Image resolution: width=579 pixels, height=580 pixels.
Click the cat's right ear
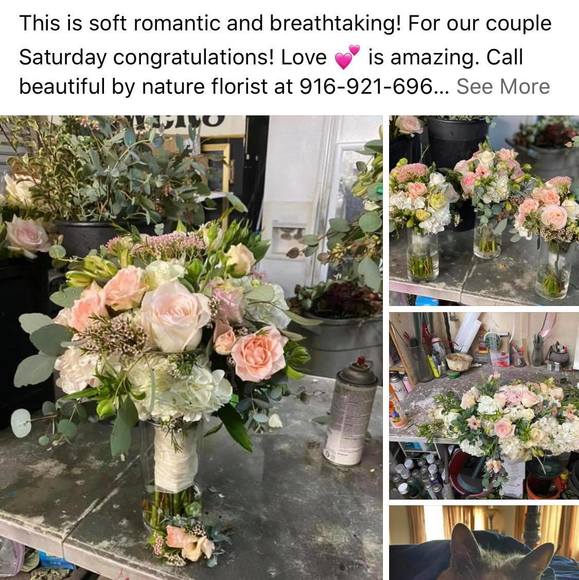click(541, 557)
